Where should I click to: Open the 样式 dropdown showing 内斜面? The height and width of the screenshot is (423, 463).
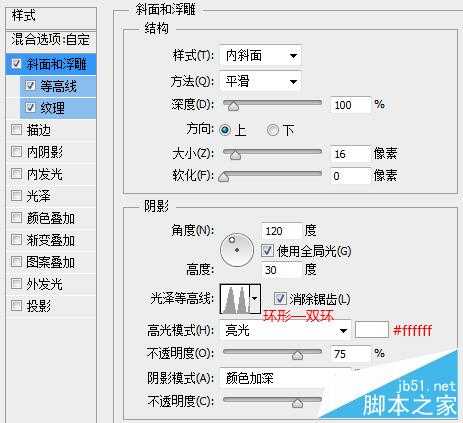pyautogui.click(x=260, y=56)
